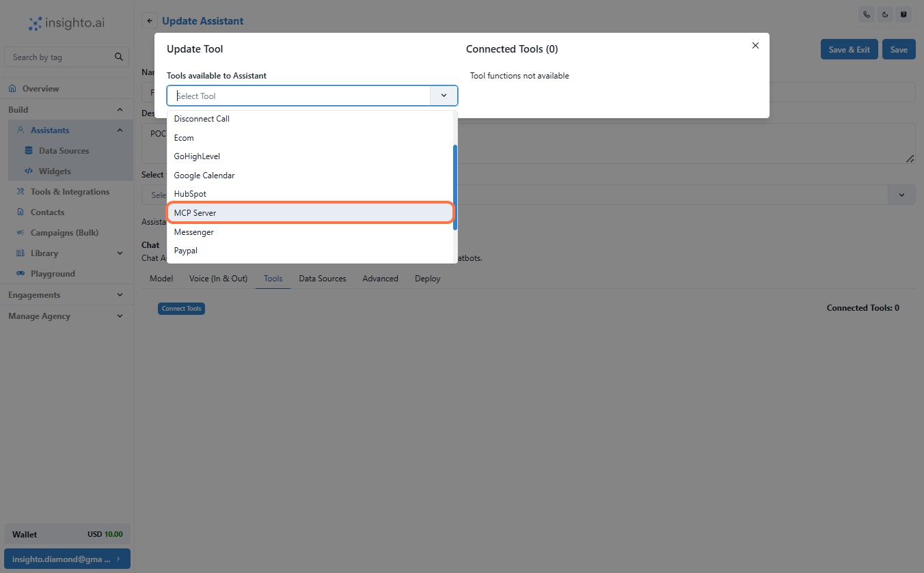Click the Save button
924x573 pixels.
[x=899, y=49]
